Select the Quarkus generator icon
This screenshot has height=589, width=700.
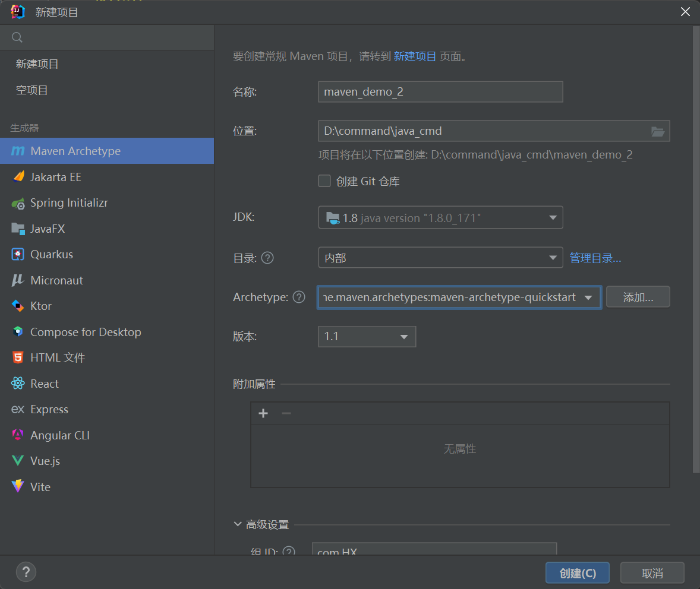(x=18, y=254)
